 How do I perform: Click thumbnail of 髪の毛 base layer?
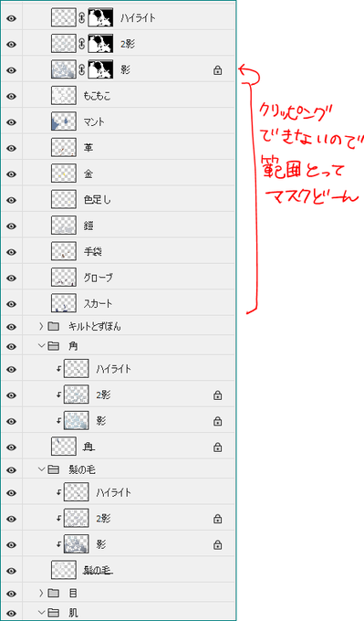click(64, 570)
